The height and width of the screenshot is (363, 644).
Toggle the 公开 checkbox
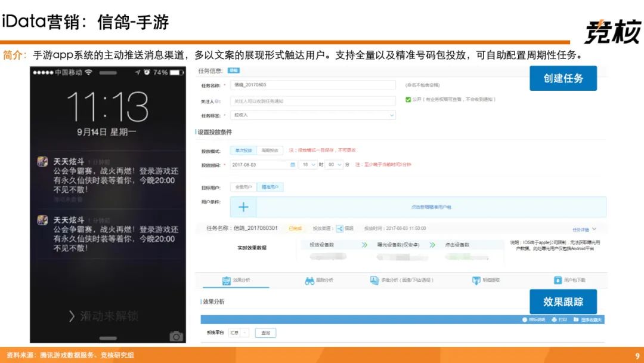click(x=408, y=100)
